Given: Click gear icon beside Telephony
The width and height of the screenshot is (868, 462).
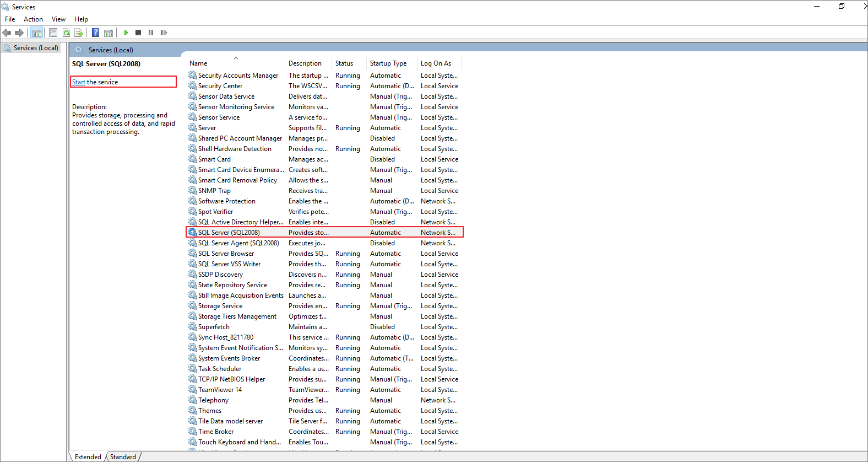Looking at the screenshot, I should [x=193, y=400].
